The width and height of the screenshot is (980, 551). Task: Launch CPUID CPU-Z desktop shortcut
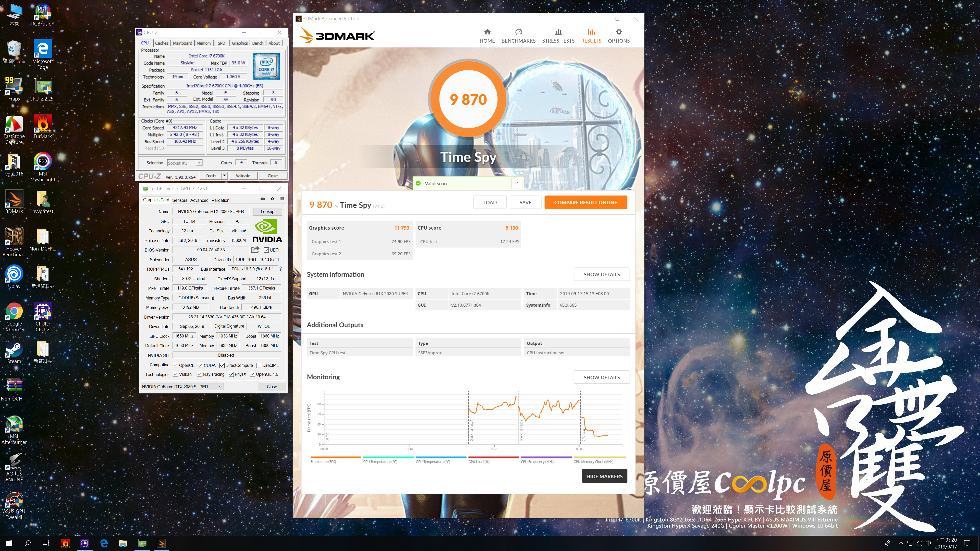43,318
